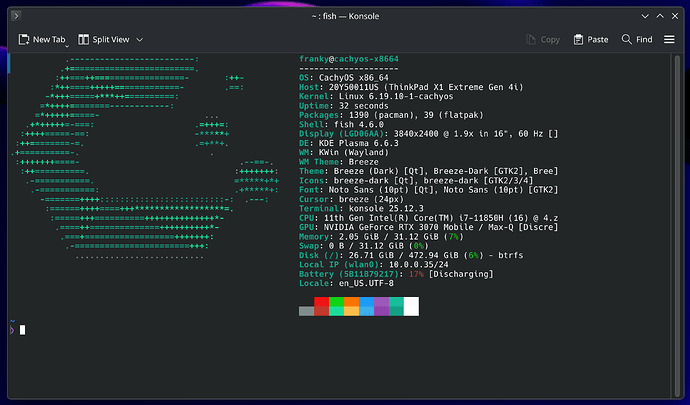Click Local IP 10.0.0.35/24 line
Screen dimensions: 690x405
point(374,265)
